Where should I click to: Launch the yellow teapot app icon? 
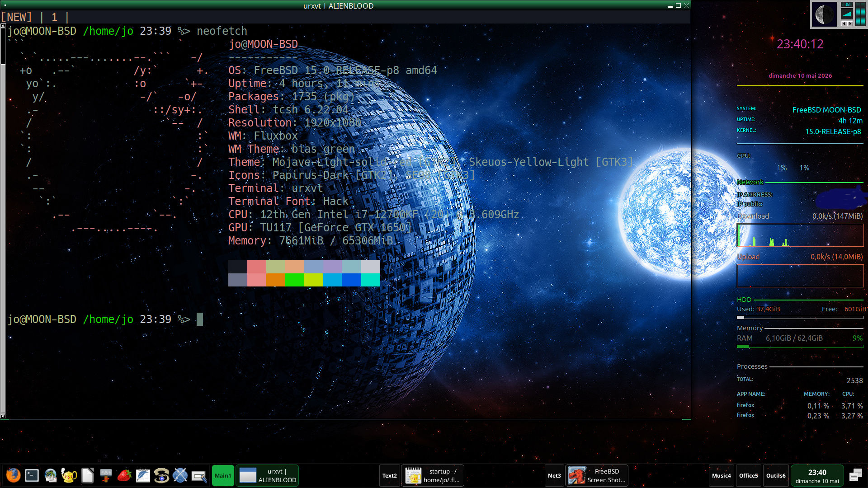point(69,475)
